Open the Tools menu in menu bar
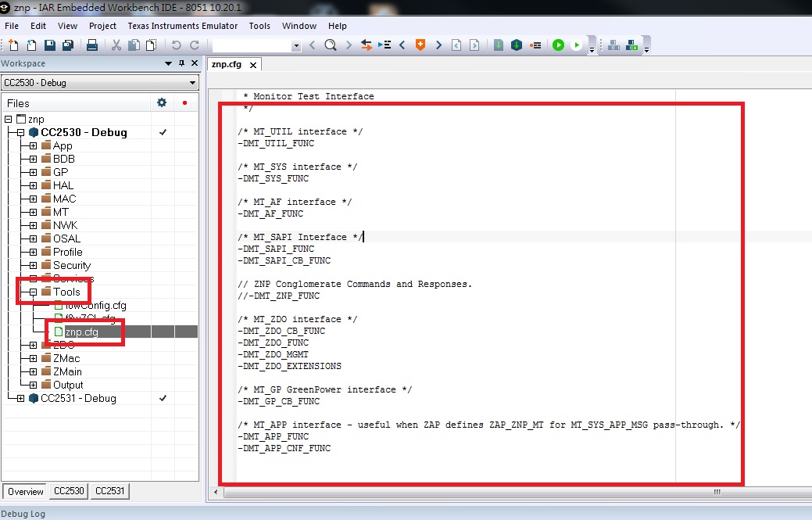Viewport: 812px width, 520px height. pyautogui.click(x=259, y=26)
